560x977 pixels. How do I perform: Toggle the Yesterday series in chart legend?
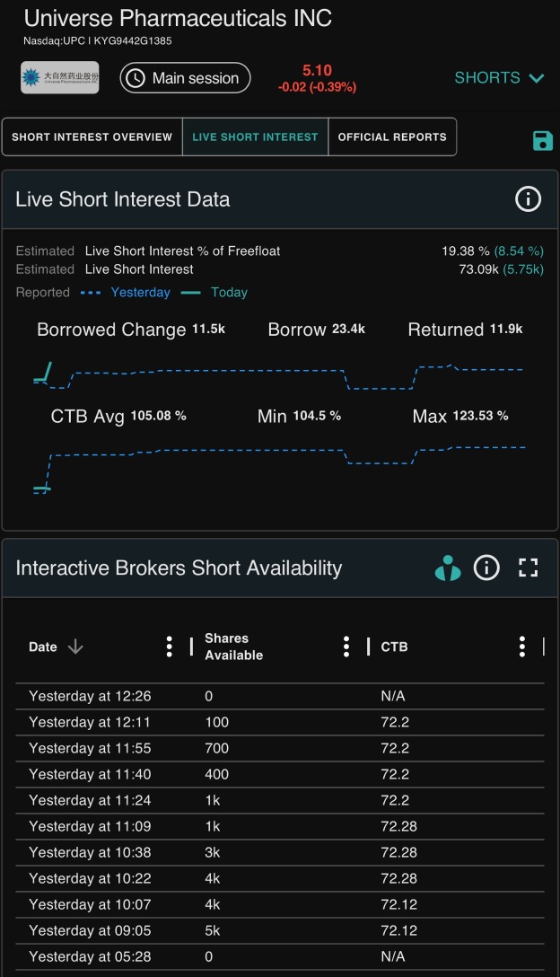126,292
